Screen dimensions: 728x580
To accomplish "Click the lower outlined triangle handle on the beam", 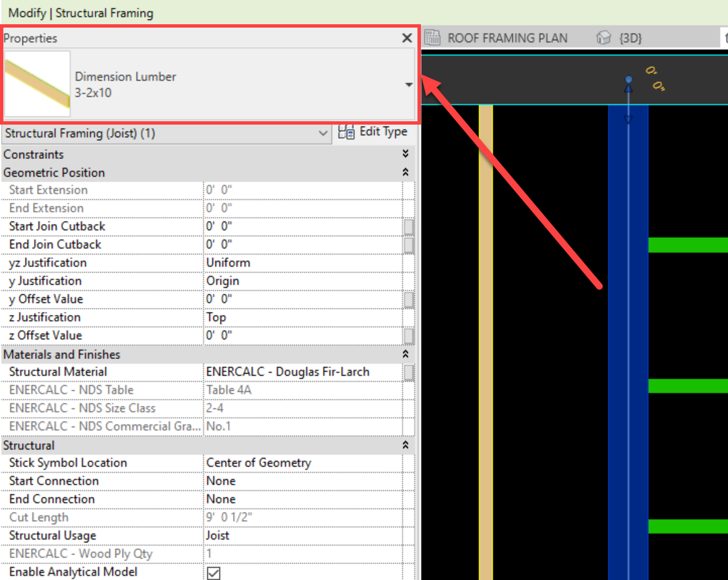I will tap(628, 119).
